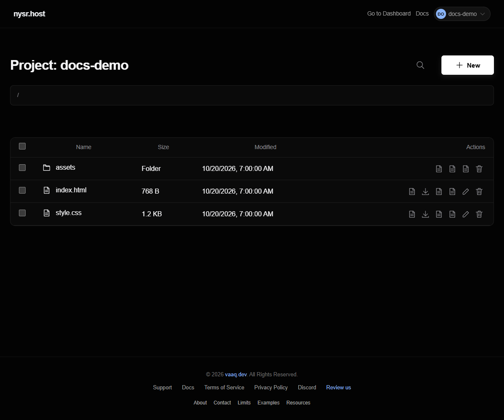The image size is (504, 420).
Task: Select the index.html row checkbox
Action: pyautogui.click(x=22, y=190)
